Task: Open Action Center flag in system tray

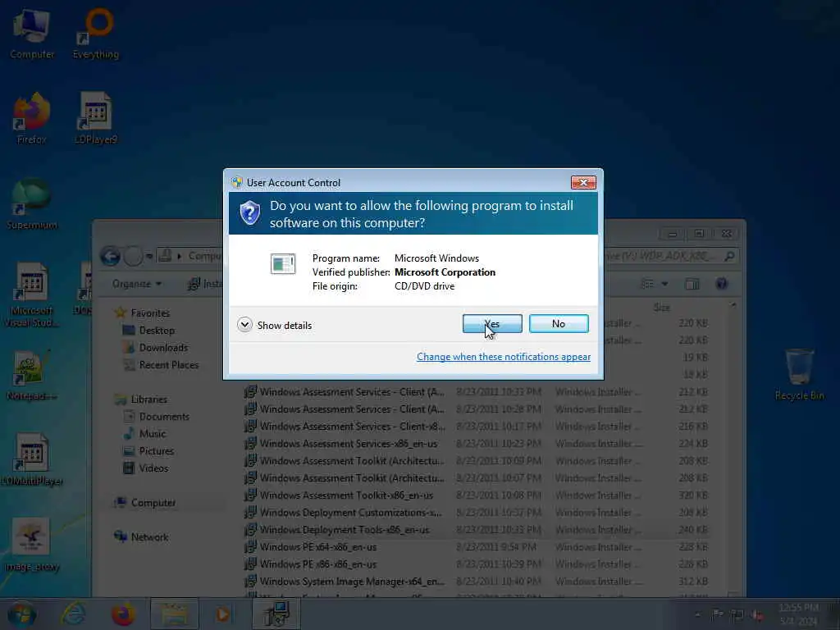Action: click(717, 614)
